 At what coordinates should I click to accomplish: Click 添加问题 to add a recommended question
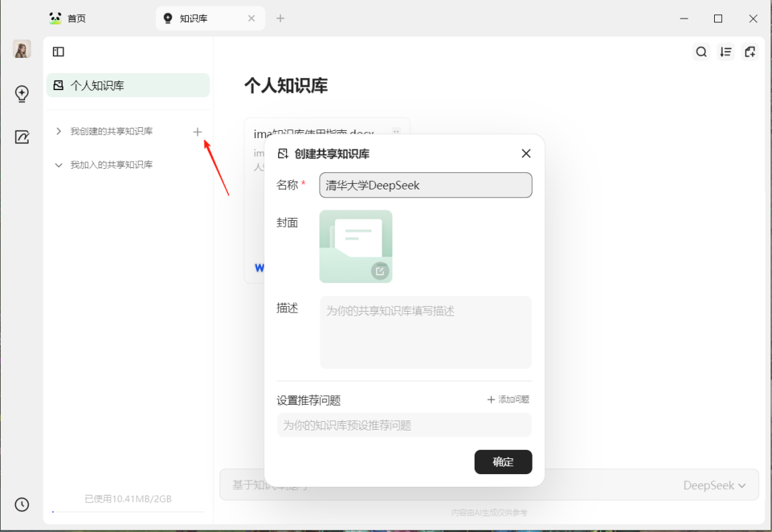[508, 400]
